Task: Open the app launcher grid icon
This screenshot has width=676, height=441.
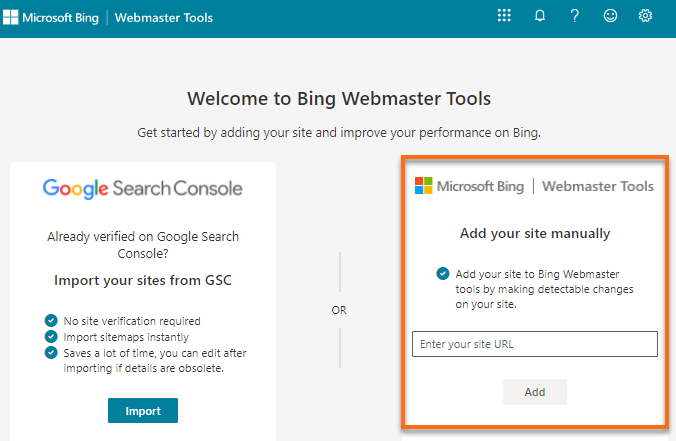Action: pos(504,16)
